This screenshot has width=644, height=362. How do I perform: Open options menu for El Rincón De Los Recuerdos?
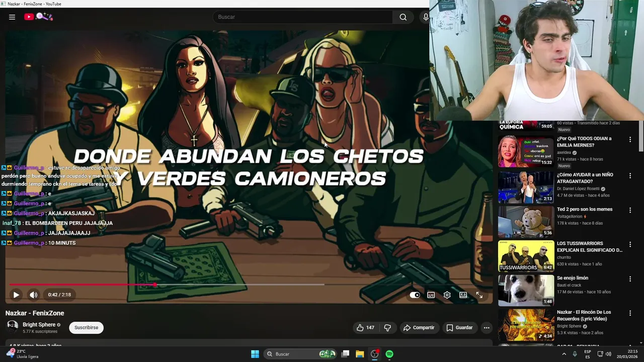coord(630,313)
